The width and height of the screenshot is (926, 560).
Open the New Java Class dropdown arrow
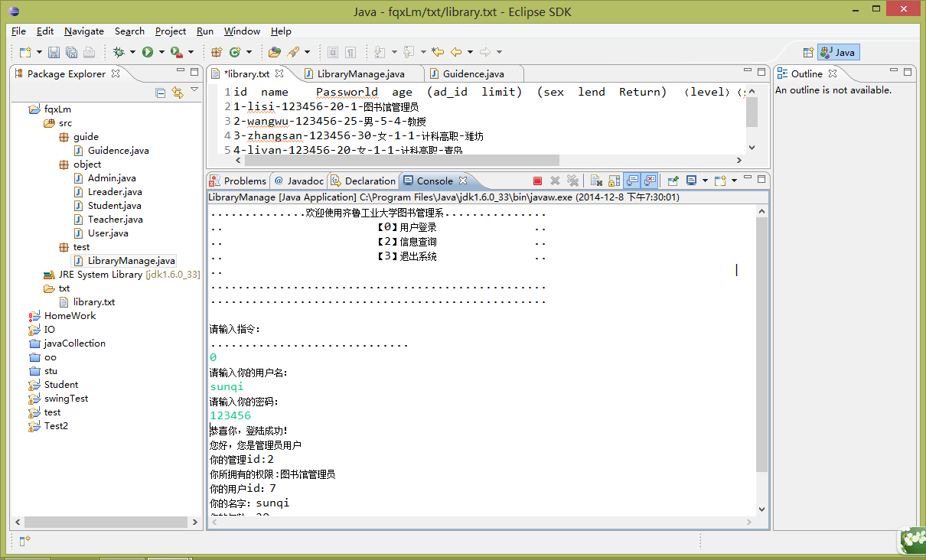(249, 52)
